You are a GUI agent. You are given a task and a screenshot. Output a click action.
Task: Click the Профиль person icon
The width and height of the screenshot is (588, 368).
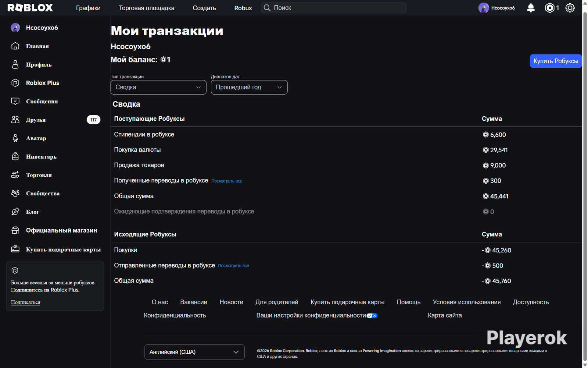coord(15,64)
